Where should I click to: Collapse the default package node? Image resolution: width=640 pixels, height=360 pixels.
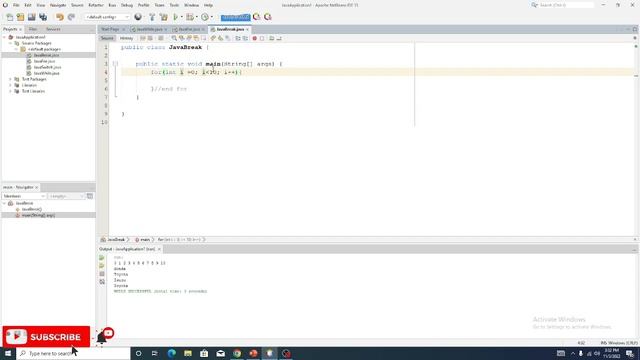[x=17, y=49]
